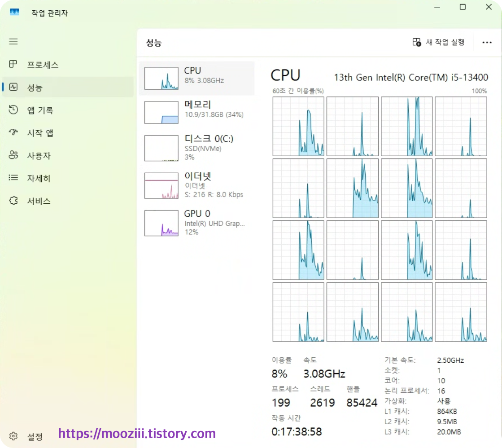Close the Task Manager window
502x448 pixels.
[489, 7]
